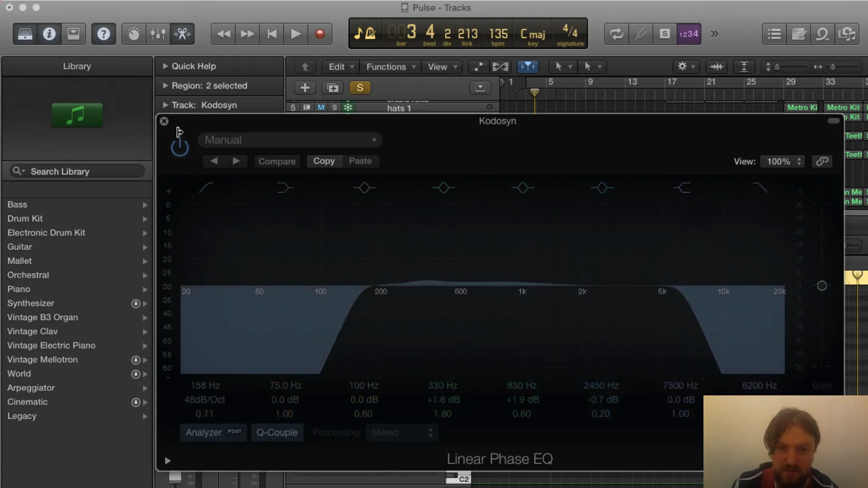The height and width of the screenshot is (488, 868).
Task: Click the vertical auto zoom button
Action: pyautogui.click(x=744, y=67)
